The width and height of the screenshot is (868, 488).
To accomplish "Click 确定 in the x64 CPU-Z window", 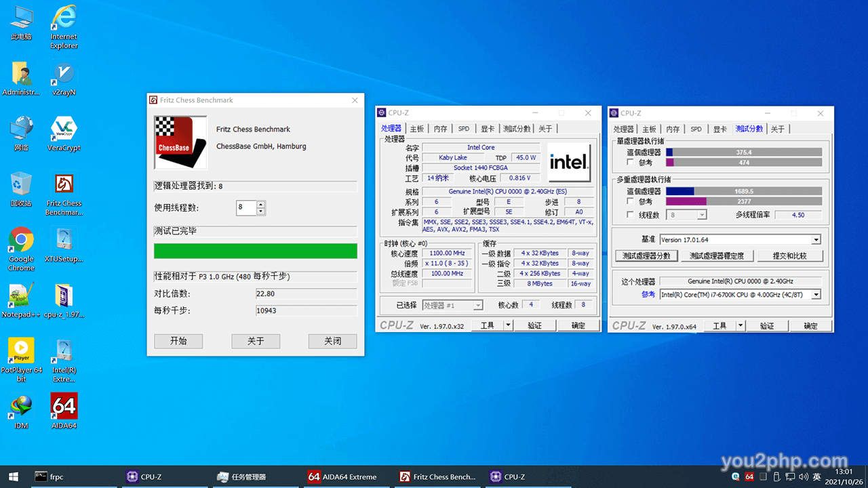I will (x=810, y=326).
